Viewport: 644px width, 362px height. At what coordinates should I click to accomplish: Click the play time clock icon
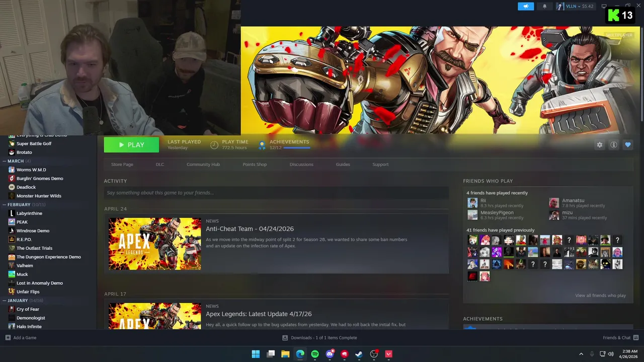point(214,145)
